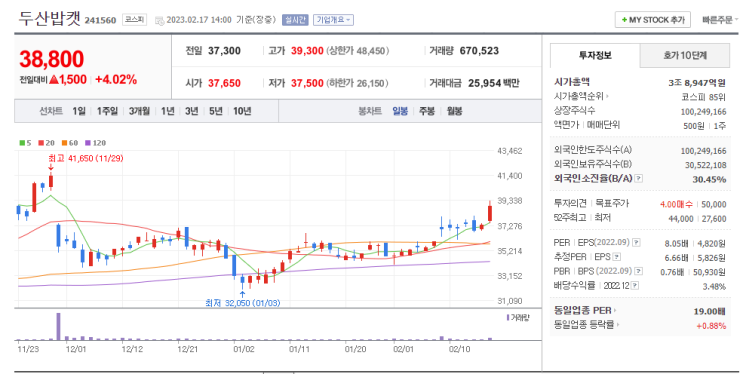Click the 거래량 volume legend
Viewport: 743px width, 374px height.
click(518, 318)
